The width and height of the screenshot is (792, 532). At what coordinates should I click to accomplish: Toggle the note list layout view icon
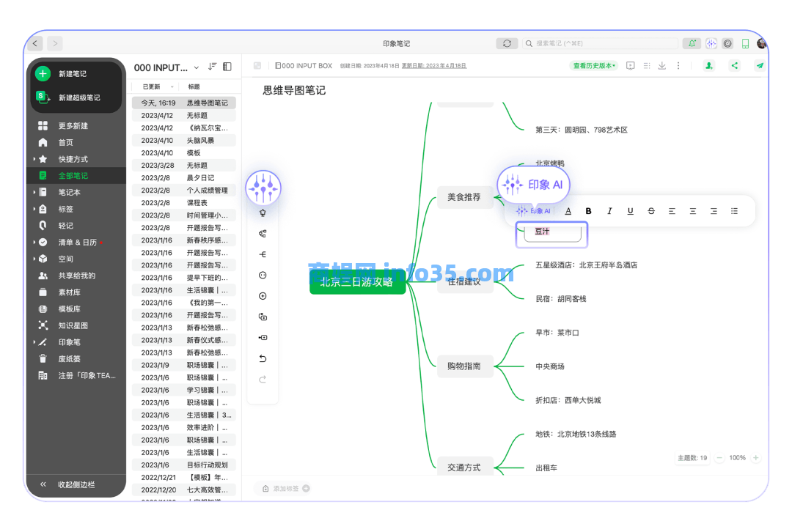coord(227,67)
